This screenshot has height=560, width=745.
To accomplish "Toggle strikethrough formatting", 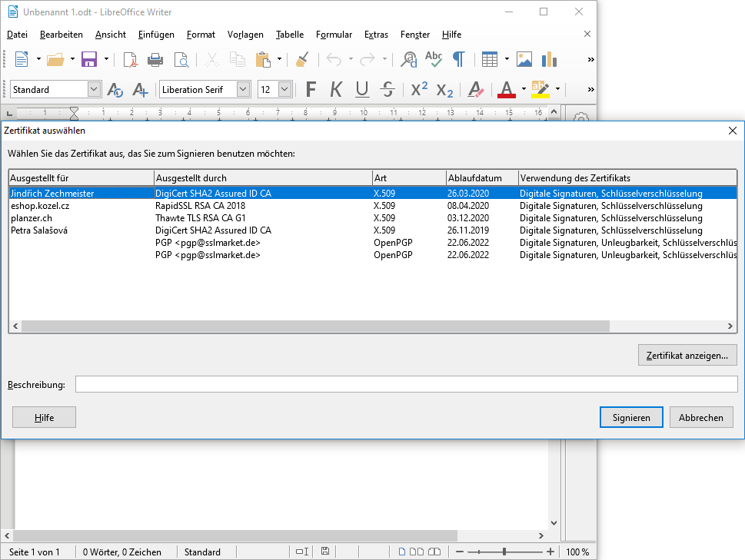I will 387,89.
